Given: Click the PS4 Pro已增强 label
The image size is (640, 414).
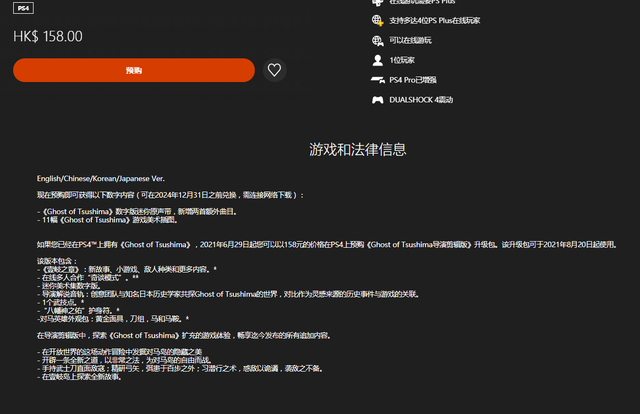Looking at the screenshot, I should [x=413, y=80].
